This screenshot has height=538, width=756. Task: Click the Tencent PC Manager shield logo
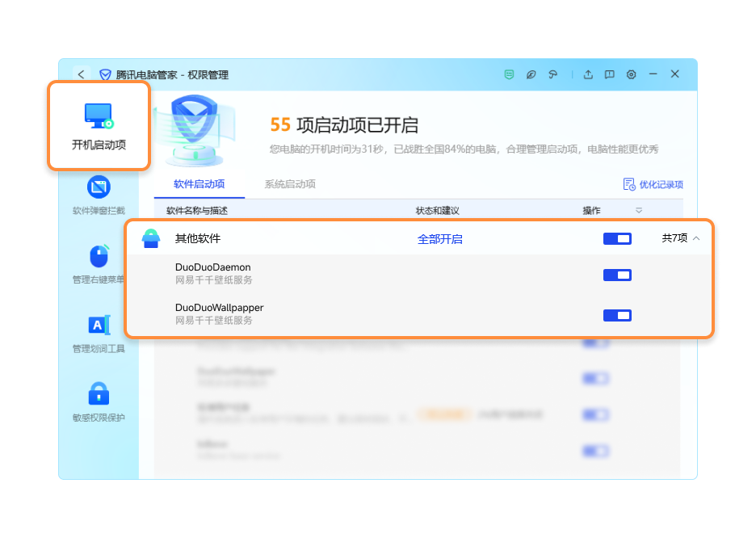click(x=105, y=74)
